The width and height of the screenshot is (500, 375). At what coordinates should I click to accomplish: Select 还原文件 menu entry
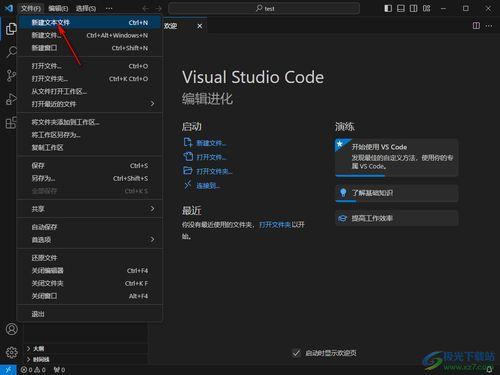click(89, 258)
